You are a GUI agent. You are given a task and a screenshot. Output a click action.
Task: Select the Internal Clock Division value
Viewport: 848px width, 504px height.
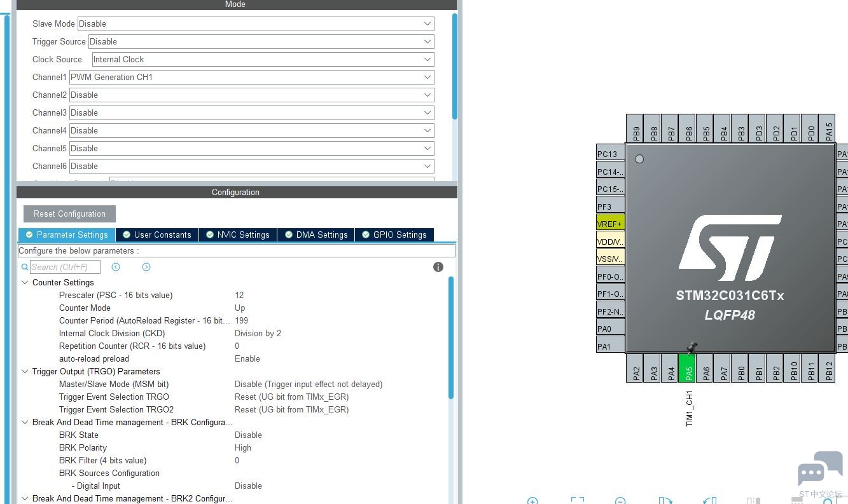(x=258, y=333)
